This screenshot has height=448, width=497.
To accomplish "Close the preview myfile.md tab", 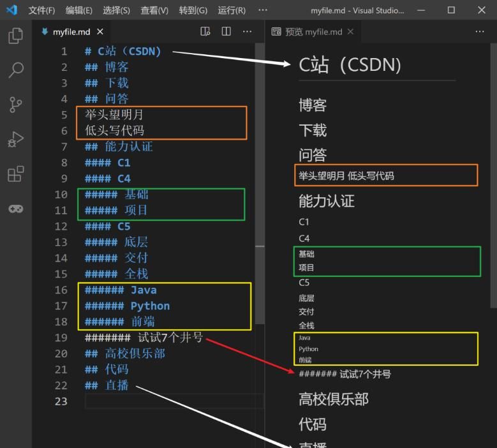I will tap(350, 31).
